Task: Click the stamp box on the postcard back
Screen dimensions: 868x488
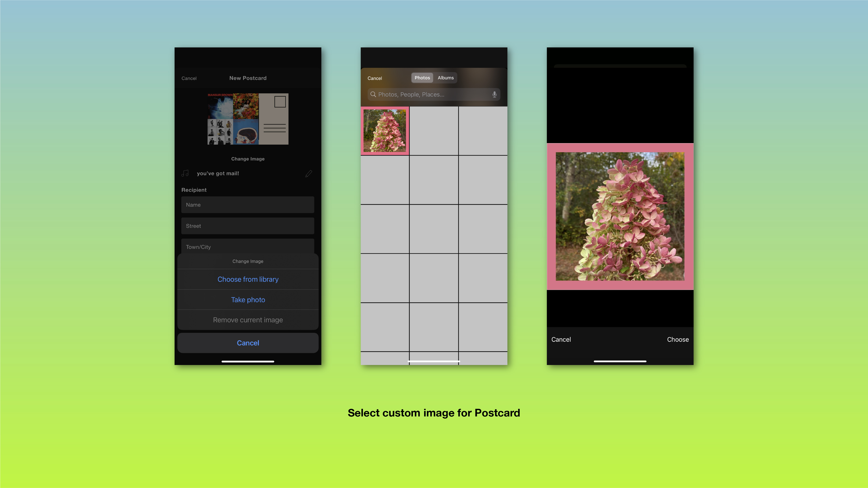Action: pyautogui.click(x=280, y=102)
